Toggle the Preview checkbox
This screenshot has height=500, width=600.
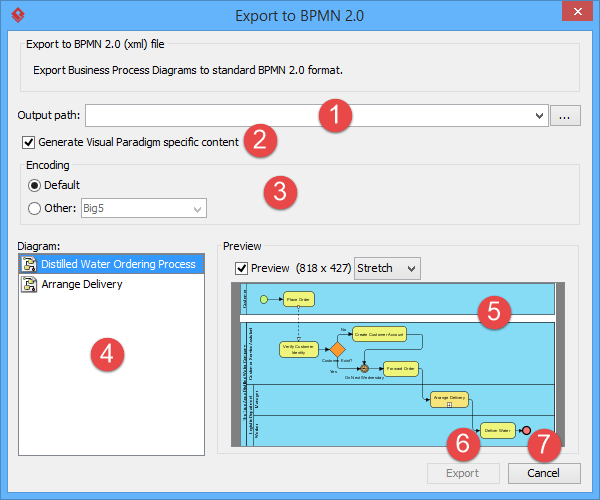coord(241,268)
